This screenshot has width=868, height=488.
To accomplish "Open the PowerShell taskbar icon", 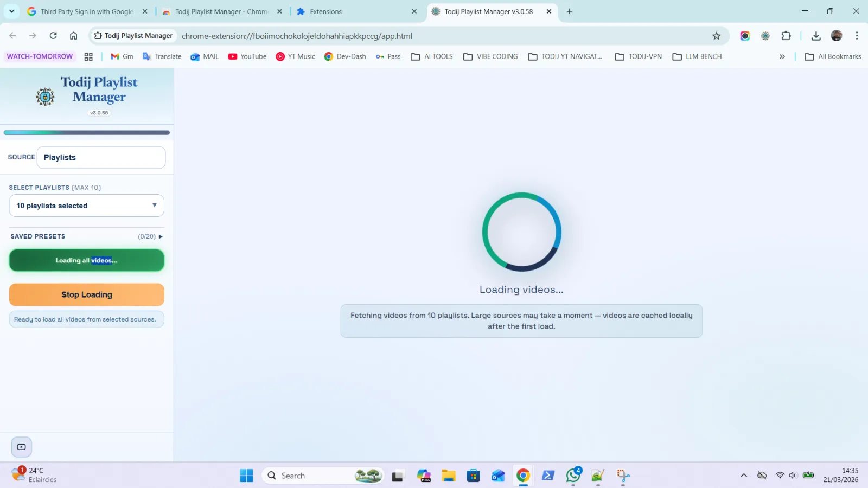I will click(548, 476).
